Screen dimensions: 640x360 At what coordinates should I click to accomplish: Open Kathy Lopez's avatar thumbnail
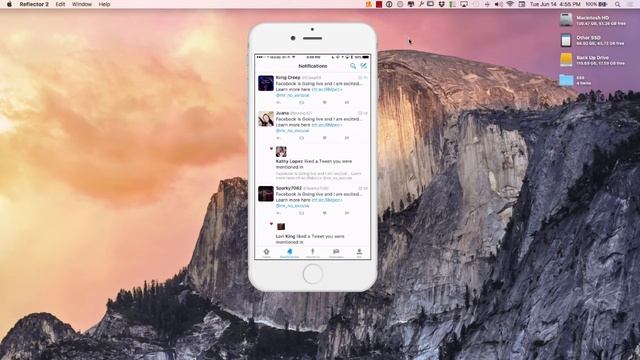tap(281, 152)
